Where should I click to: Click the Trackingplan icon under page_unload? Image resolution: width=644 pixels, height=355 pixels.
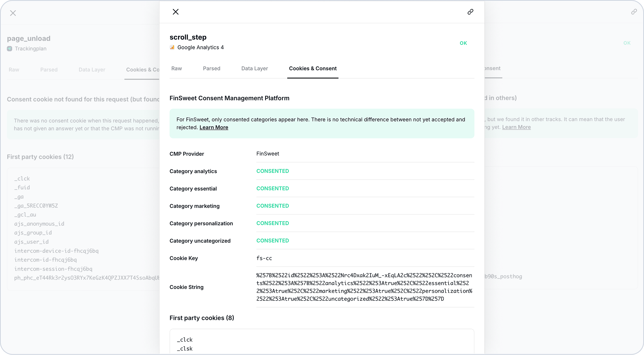(x=10, y=49)
